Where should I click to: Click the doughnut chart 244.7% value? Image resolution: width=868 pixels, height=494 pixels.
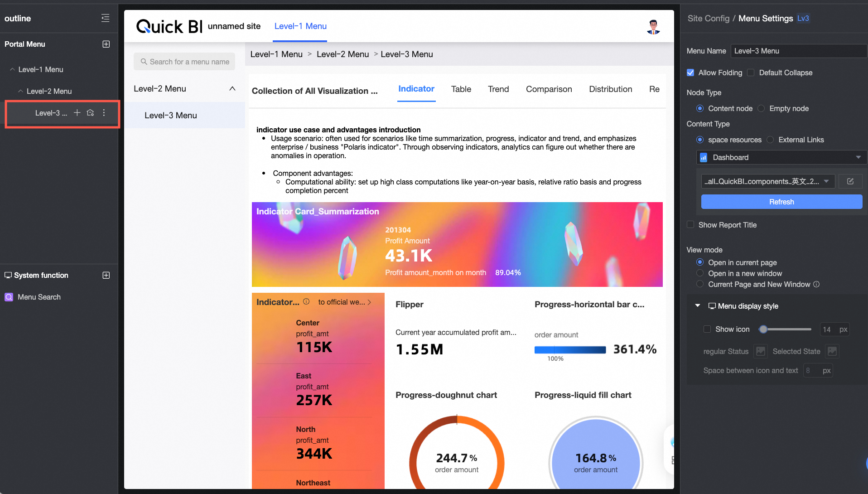(x=457, y=458)
